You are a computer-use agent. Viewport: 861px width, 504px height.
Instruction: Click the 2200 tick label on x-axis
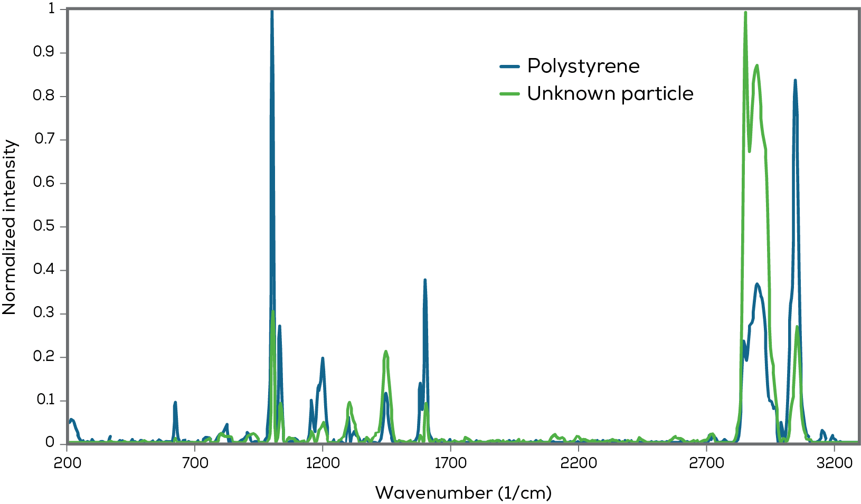point(580,463)
